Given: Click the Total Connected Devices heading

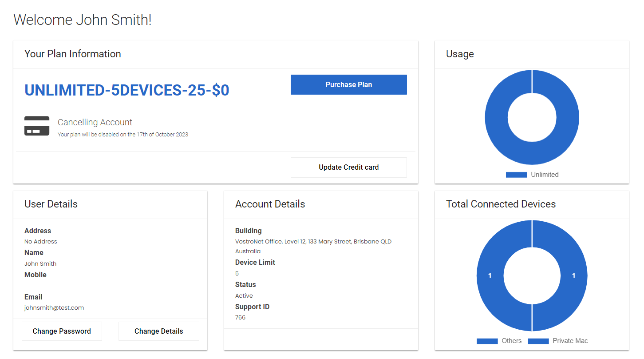Looking at the screenshot, I should click(x=501, y=204).
